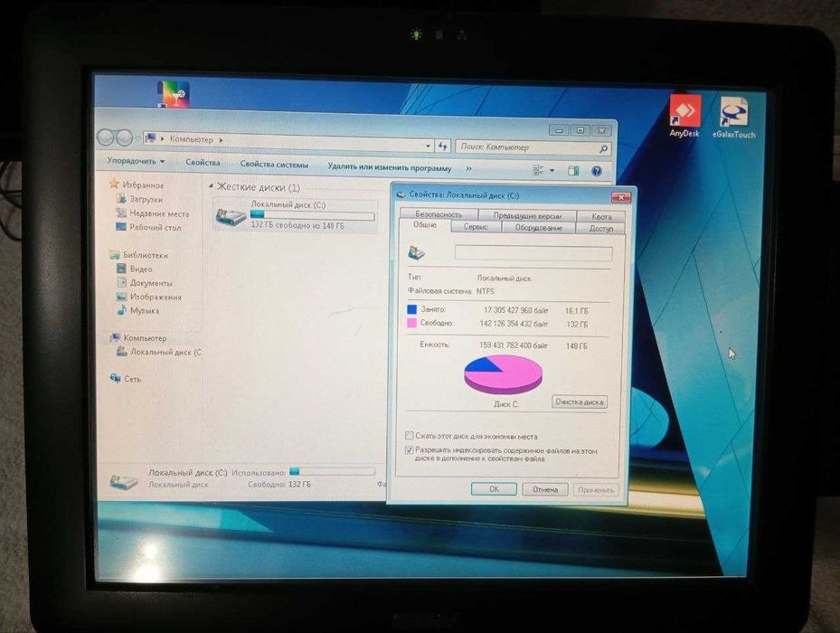Switch to the Безопасность tab

[x=439, y=213]
